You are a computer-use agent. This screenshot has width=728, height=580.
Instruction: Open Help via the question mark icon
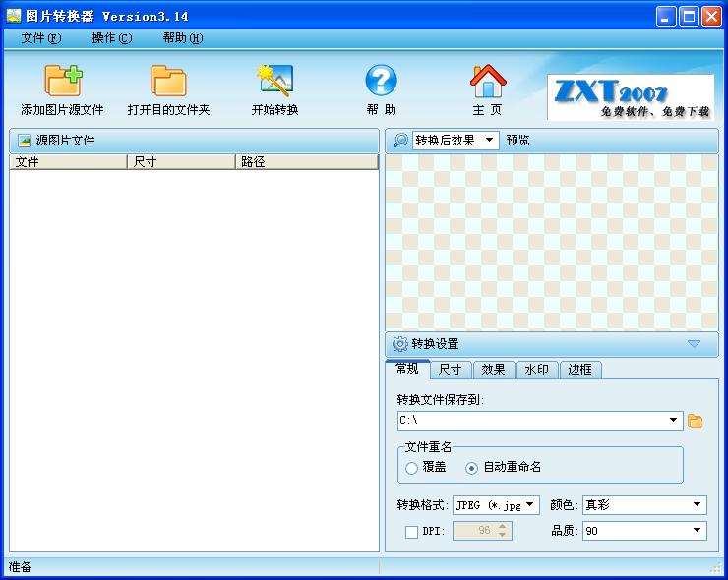pyautogui.click(x=381, y=81)
